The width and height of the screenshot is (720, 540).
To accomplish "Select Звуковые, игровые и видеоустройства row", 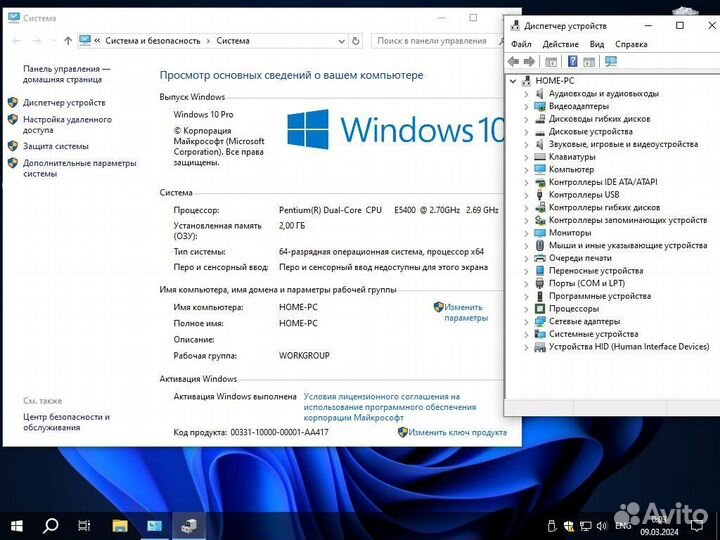I will point(623,144).
